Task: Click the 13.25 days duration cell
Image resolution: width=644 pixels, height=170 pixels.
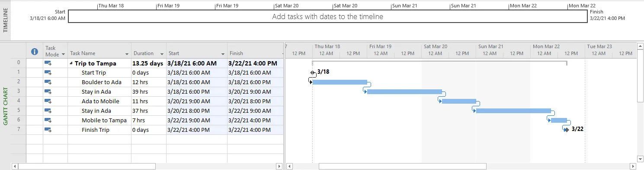Action: (149, 63)
